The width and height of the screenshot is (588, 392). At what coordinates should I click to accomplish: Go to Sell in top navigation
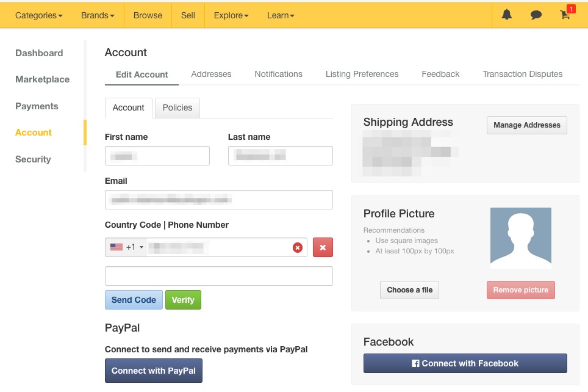pyautogui.click(x=188, y=15)
